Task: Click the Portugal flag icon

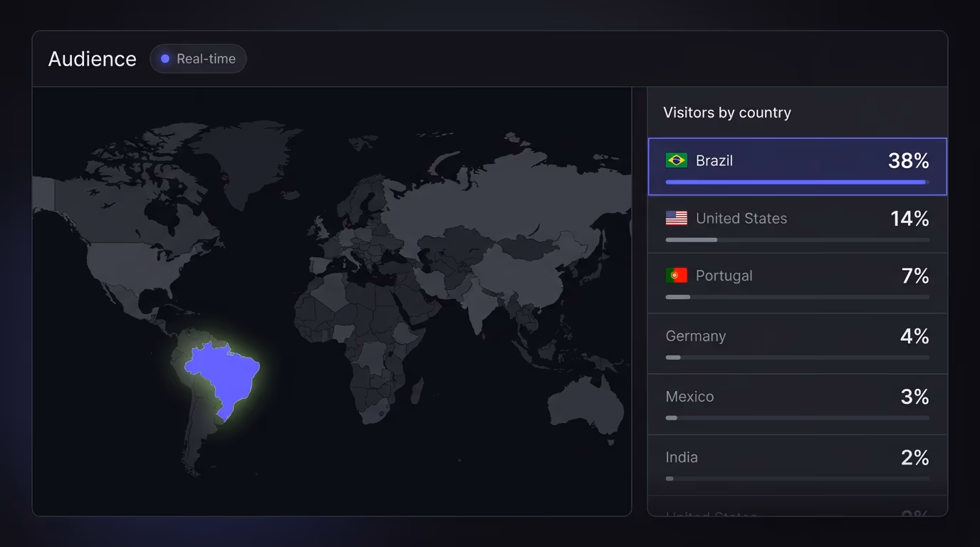Action: (x=677, y=275)
